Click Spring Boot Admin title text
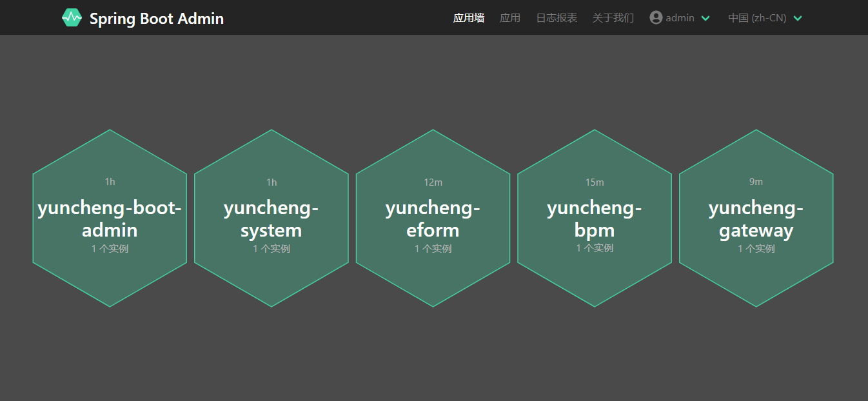This screenshot has width=868, height=401. (156, 18)
